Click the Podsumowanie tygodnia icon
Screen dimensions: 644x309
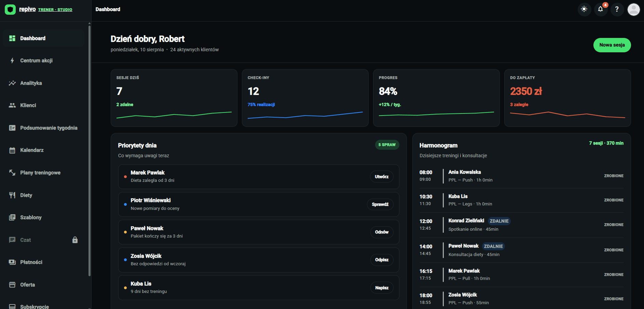[12, 128]
